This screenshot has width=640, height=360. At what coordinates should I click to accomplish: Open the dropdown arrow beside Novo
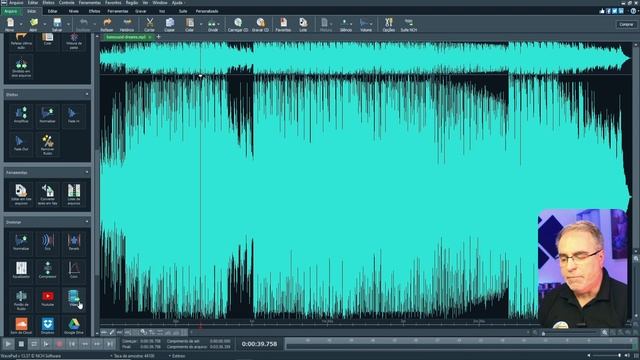pyautogui.click(x=21, y=24)
